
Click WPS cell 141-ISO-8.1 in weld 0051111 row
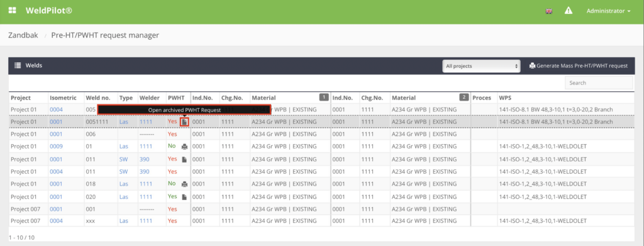(556, 122)
